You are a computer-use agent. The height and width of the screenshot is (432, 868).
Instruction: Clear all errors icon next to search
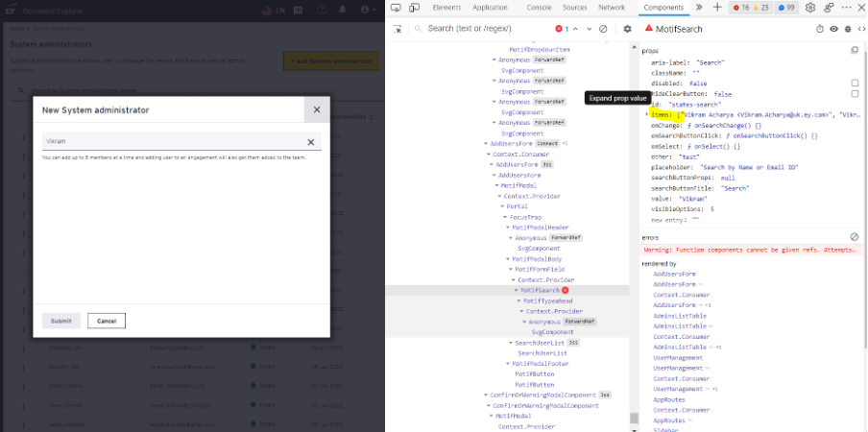604,29
